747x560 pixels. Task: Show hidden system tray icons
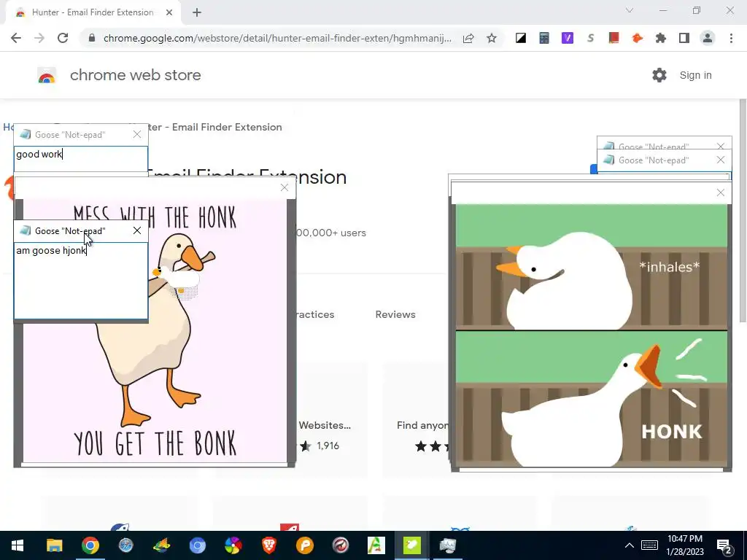(x=630, y=545)
